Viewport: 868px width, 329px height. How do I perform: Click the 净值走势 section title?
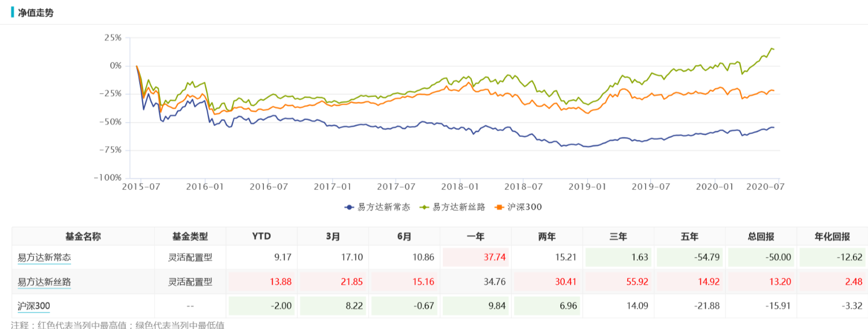(36, 12)
